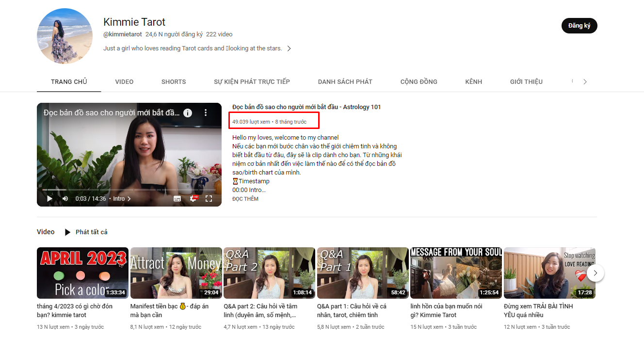
Task: Mute the featured video volume
Action: 65,199
